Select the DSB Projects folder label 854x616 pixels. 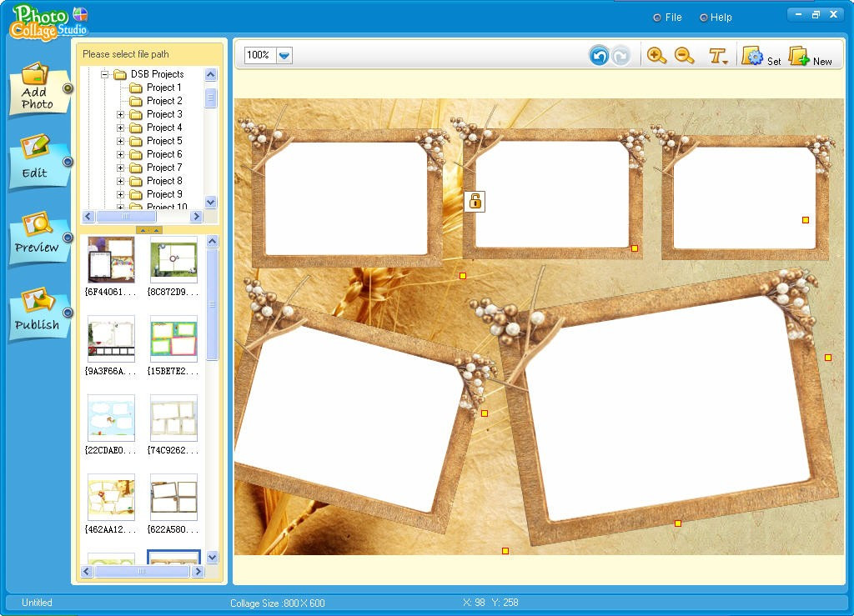point(157,74)
